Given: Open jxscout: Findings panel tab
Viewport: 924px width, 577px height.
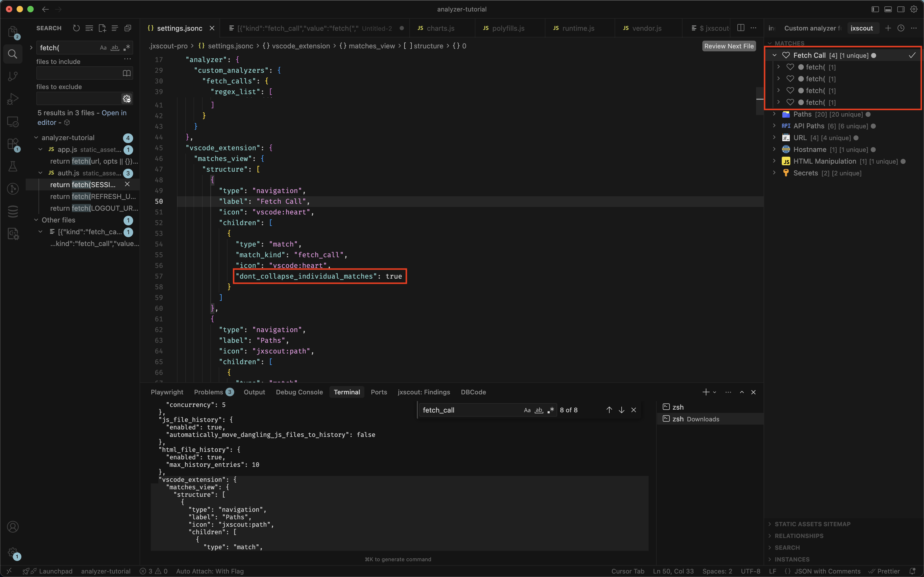Looking at the screenshot, I should [424, 392].
